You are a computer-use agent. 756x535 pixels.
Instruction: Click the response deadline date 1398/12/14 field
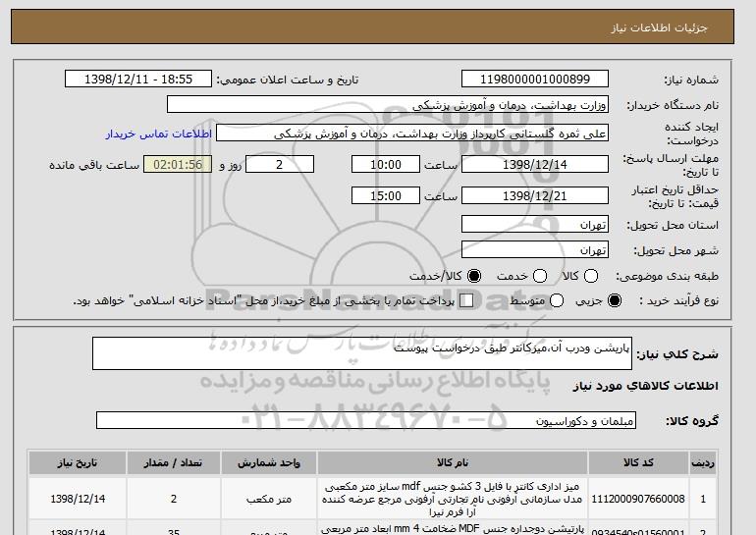[x=535, y=164]
